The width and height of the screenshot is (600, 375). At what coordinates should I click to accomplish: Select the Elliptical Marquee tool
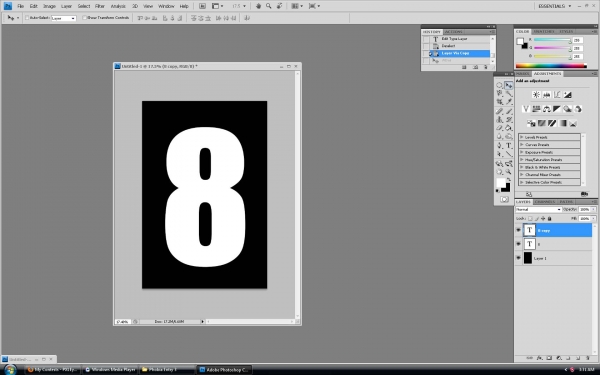[499, 85]
